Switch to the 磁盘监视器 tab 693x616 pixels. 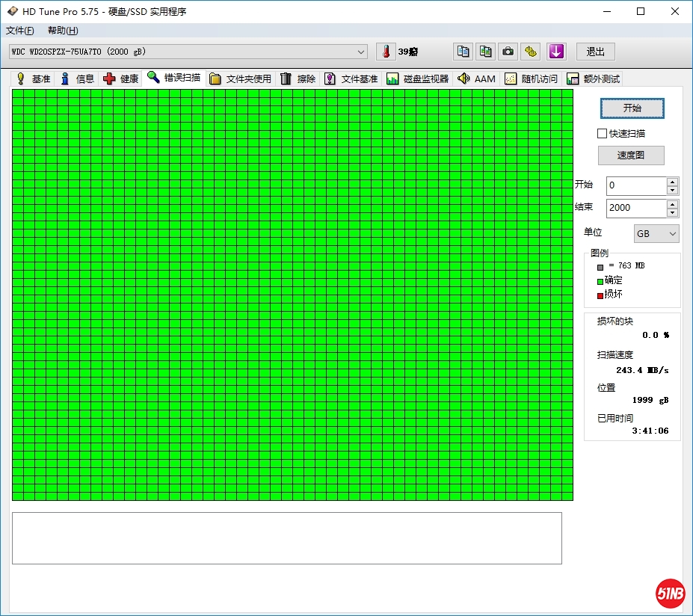coord(418,78)
